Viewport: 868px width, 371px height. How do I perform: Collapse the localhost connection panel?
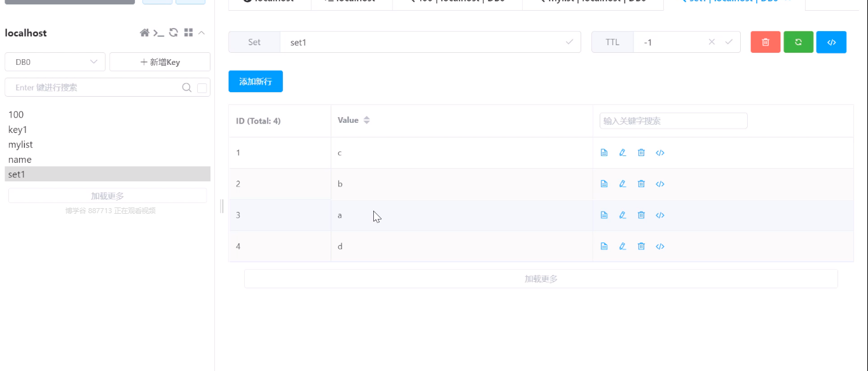pyautogui.click(x=202, y=32)
